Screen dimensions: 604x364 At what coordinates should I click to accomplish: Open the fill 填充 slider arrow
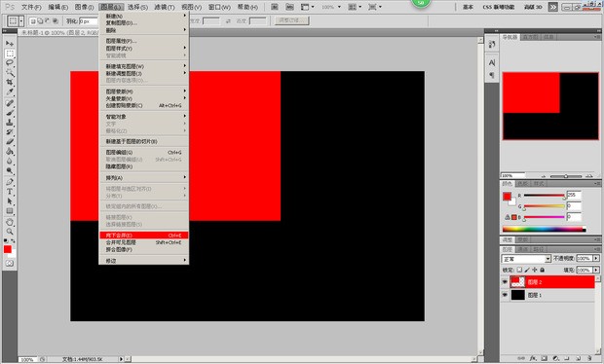coord(596,271)
